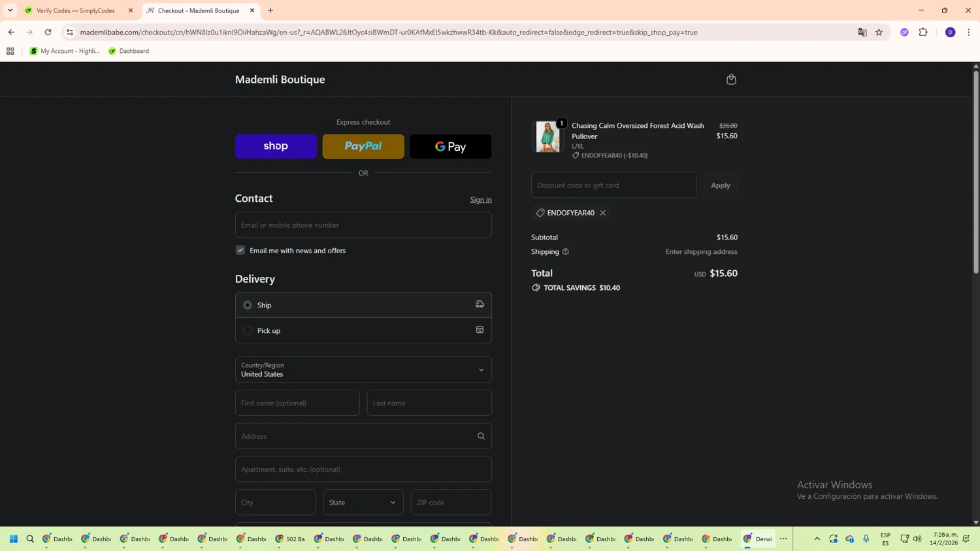This screenshot has width=980, height=551.
Task: Close the Checkout - Mademli Boutique tab
Action: pyautogui.click(x=252, y=10)
